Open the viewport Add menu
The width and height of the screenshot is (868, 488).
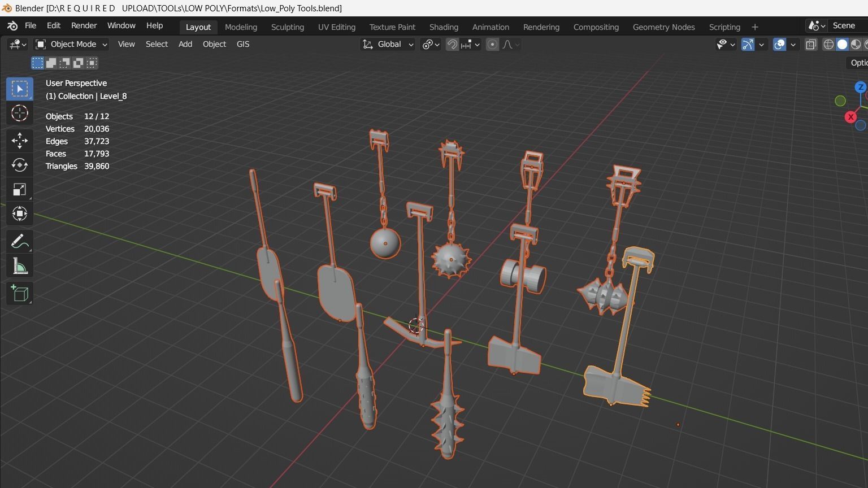pos(185,44)
